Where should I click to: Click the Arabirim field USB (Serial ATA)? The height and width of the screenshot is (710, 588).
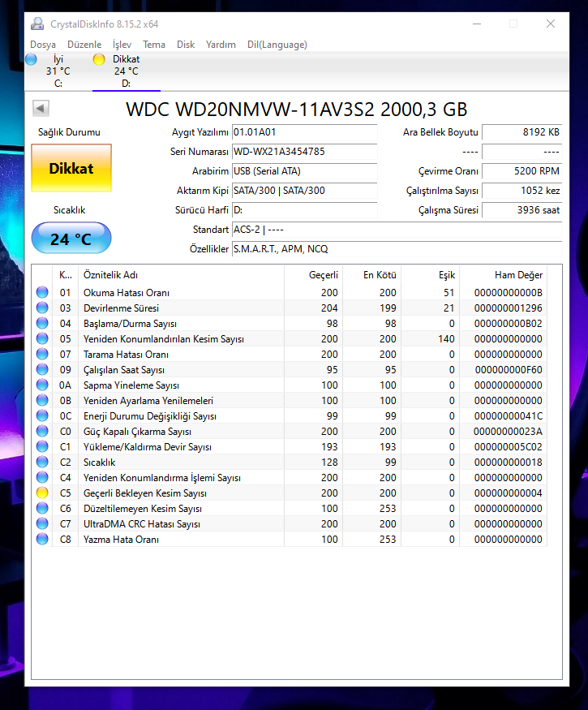(x=305, y=171)
